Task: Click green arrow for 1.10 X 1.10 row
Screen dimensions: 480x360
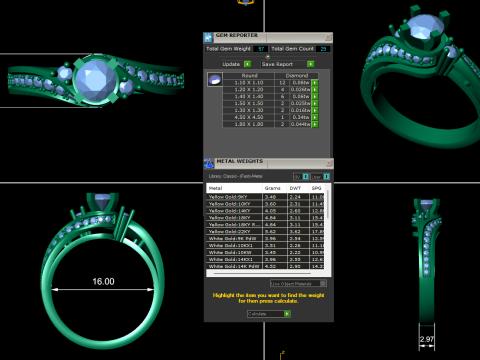Action: click(x=315, y=83)
